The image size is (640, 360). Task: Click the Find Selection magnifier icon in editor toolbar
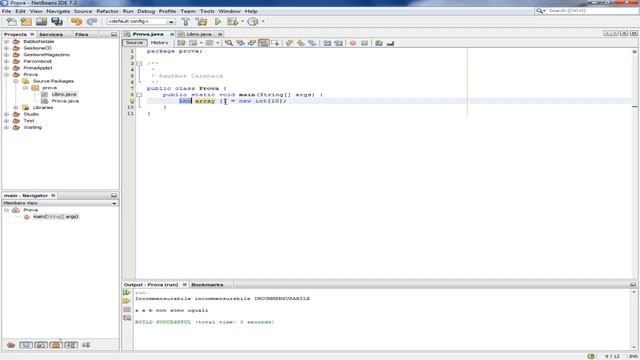[x=229, y=43]
